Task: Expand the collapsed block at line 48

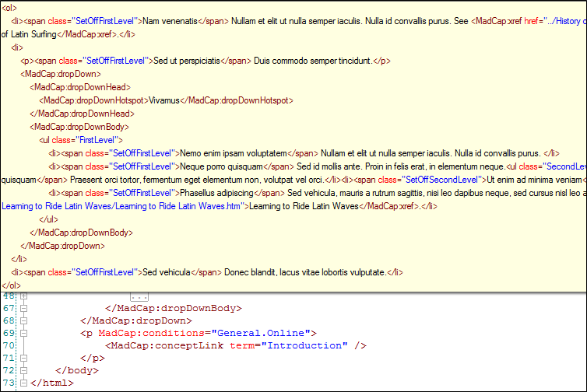Action: 24,296
